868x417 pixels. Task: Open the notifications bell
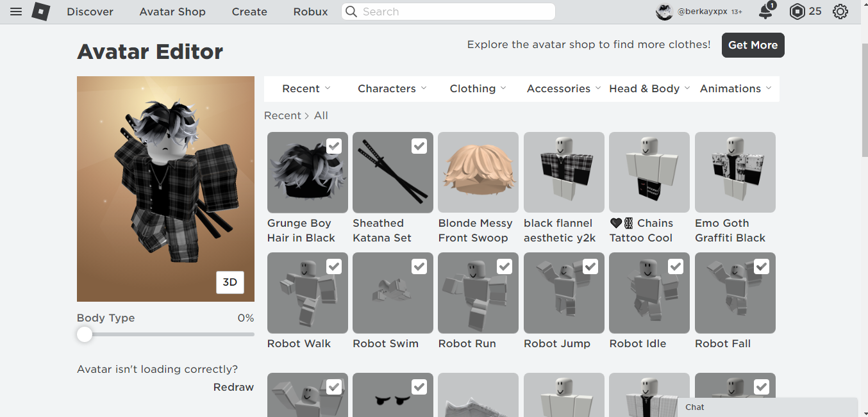click(x=765, y=12)
